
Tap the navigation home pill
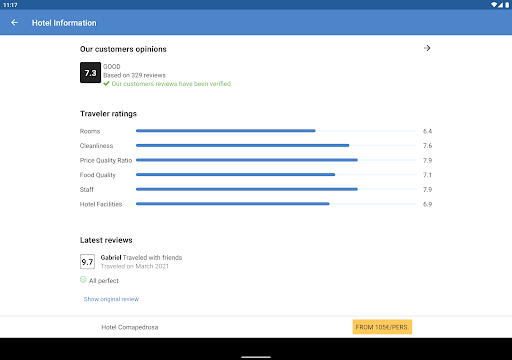256,357
